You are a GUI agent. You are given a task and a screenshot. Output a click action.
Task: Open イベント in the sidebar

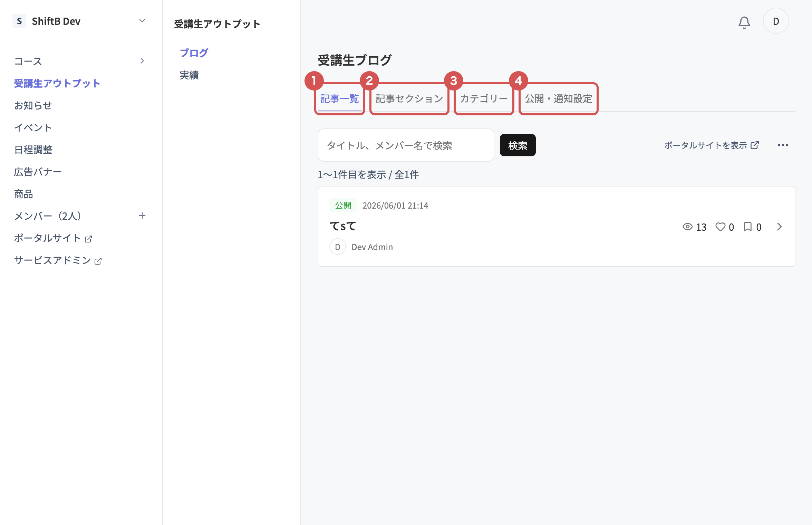(x=33, y=127)
